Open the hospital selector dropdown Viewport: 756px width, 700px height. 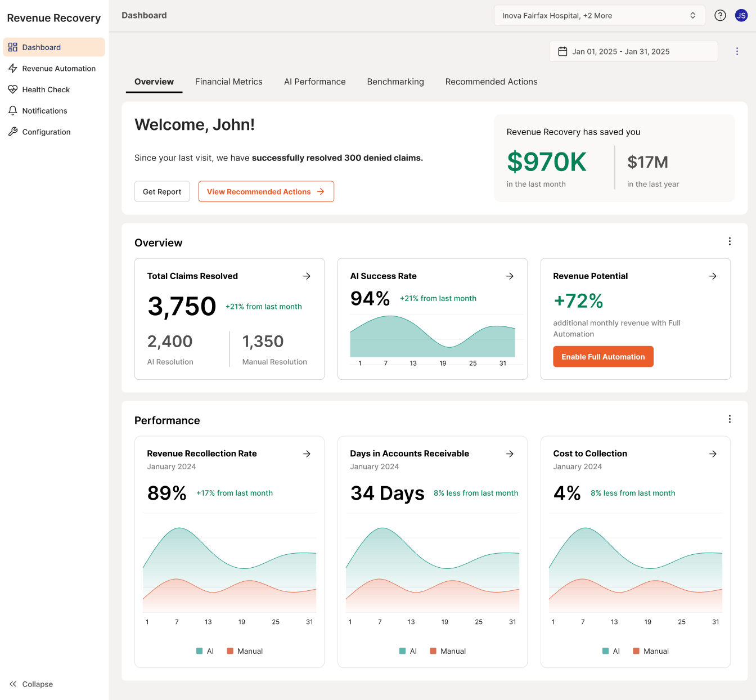(599, 16)
